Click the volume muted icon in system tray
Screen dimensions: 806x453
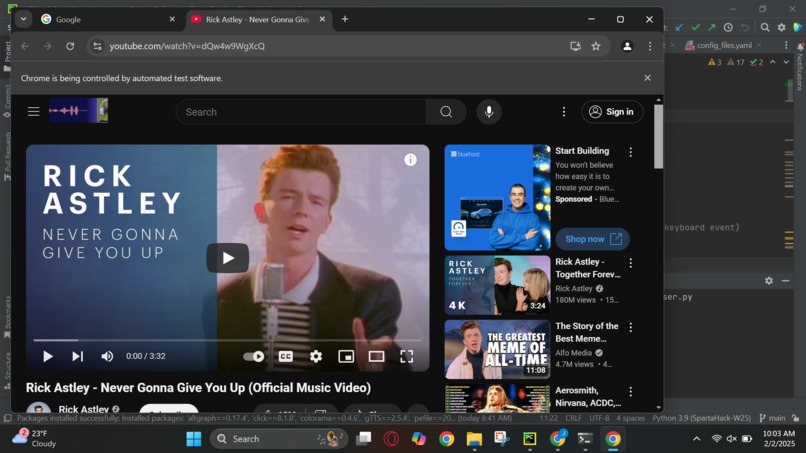click(731, 439)
